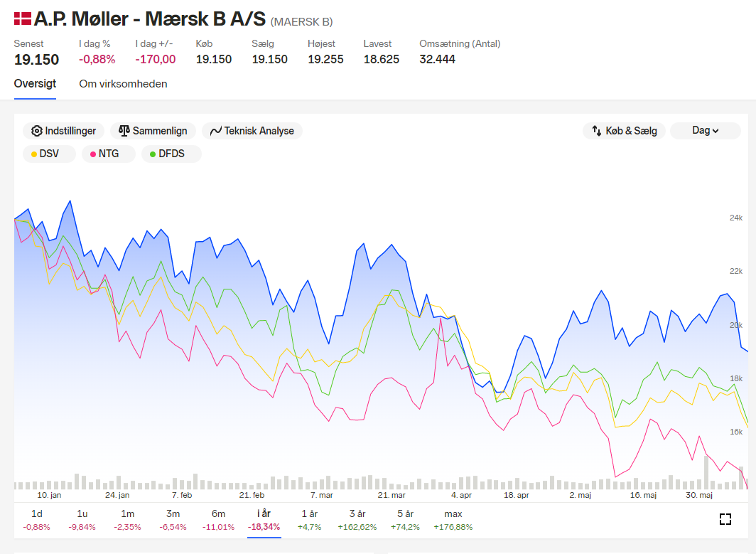Toggle the DFDS comparison chip

(x=171, y=154)
